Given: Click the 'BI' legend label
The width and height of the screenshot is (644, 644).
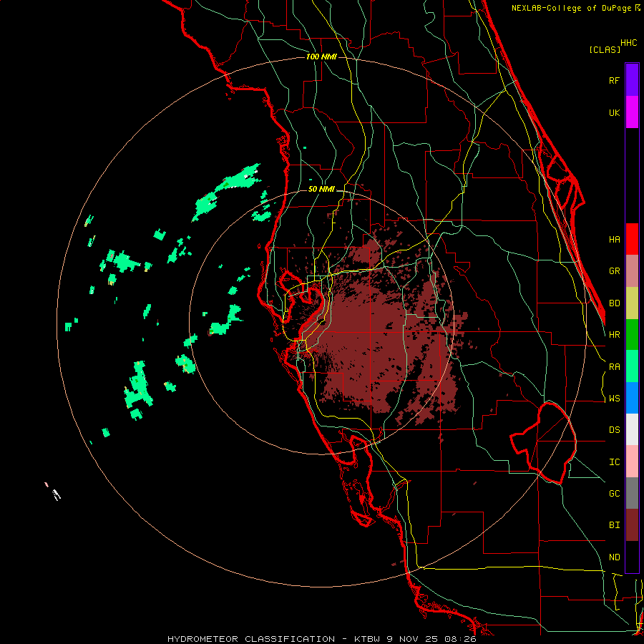Looking at the screenshot, I should (x=614, y=525).
